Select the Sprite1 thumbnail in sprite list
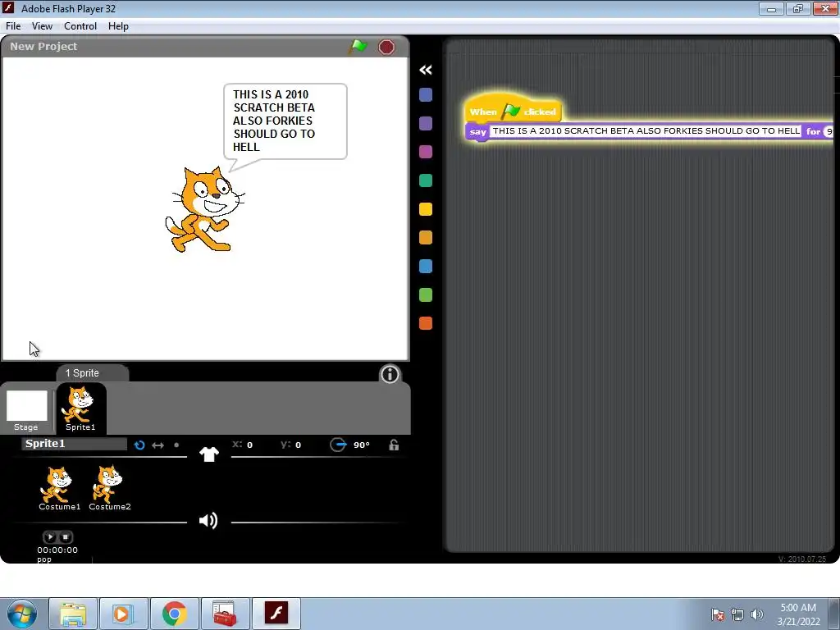Image resolution: width=840 pixels, height=630 pixels. tap(81, 409)
